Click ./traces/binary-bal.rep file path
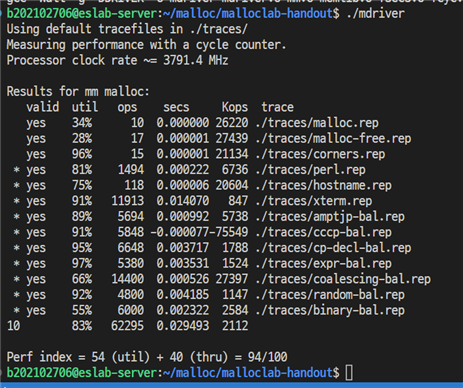The width and height of the screenshot is (463, 388). click(330, 311)
